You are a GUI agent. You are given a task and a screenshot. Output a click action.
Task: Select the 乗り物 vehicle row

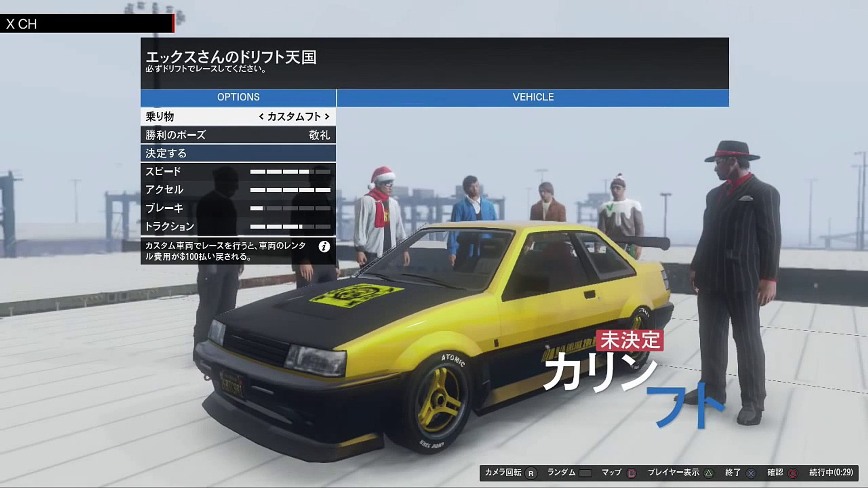pos(238,117)
